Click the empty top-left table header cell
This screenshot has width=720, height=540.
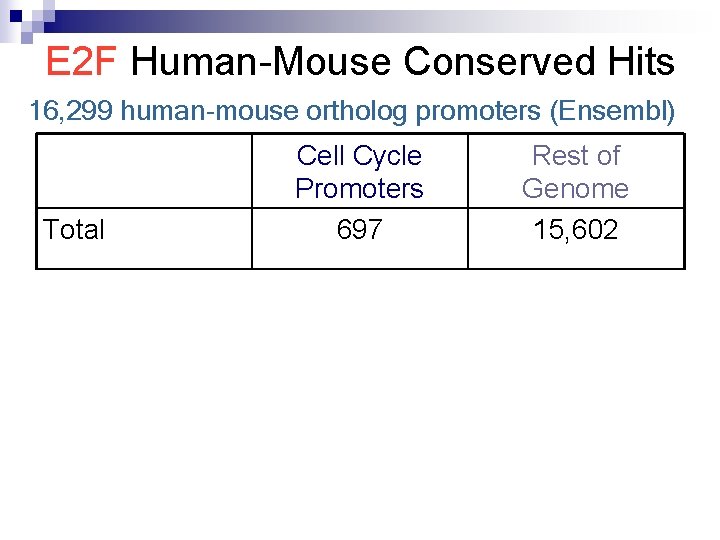(144, 171)
